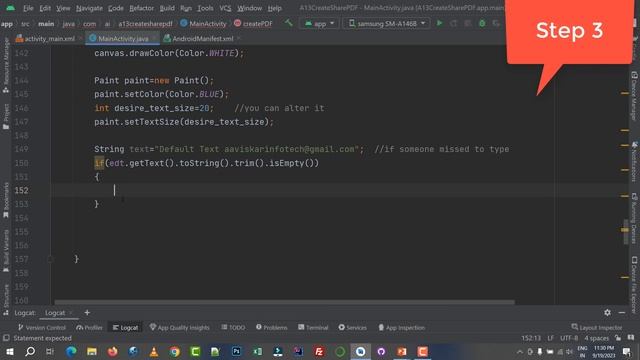Toggle the Logcat tool window button
Screen dimensions: 640x360
pos(125,327)
